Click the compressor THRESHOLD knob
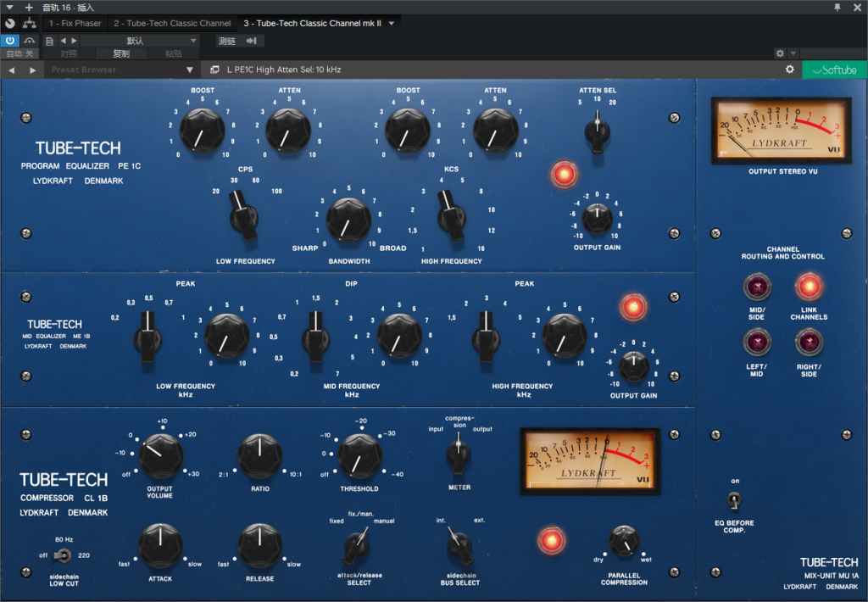868x602 pixels. [359, 456]
